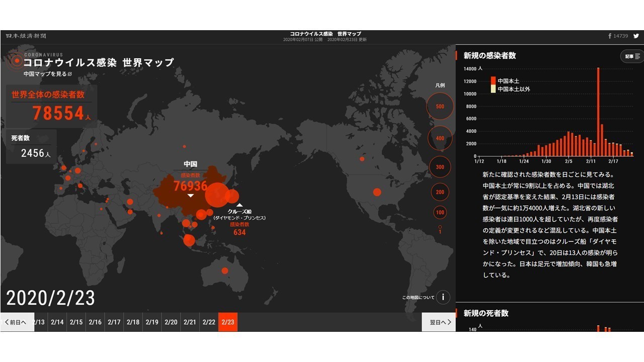Click the 日本経済新聞 logo
Image resolution: width=644 pixels, height=362 pixels.
(x=26, y=36)
